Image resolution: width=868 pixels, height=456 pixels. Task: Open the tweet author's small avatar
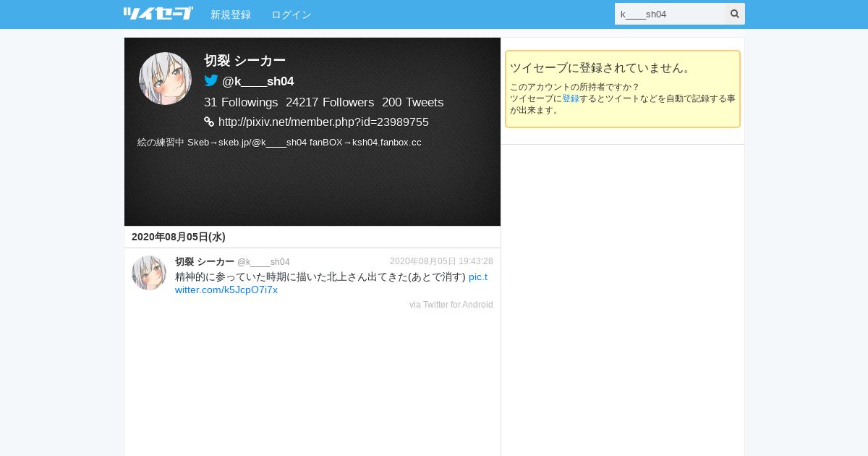coord(149,273)
